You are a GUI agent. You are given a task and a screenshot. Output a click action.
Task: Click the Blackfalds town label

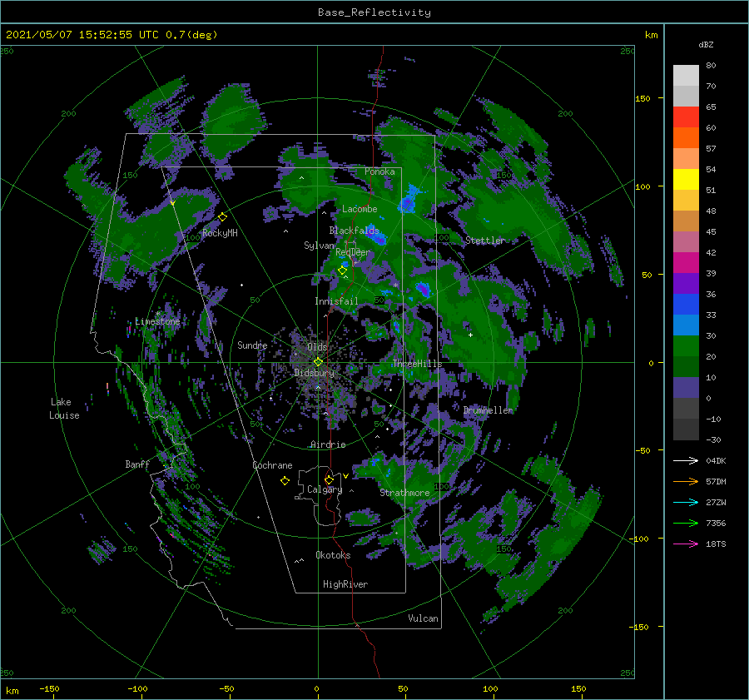point(354,231)
